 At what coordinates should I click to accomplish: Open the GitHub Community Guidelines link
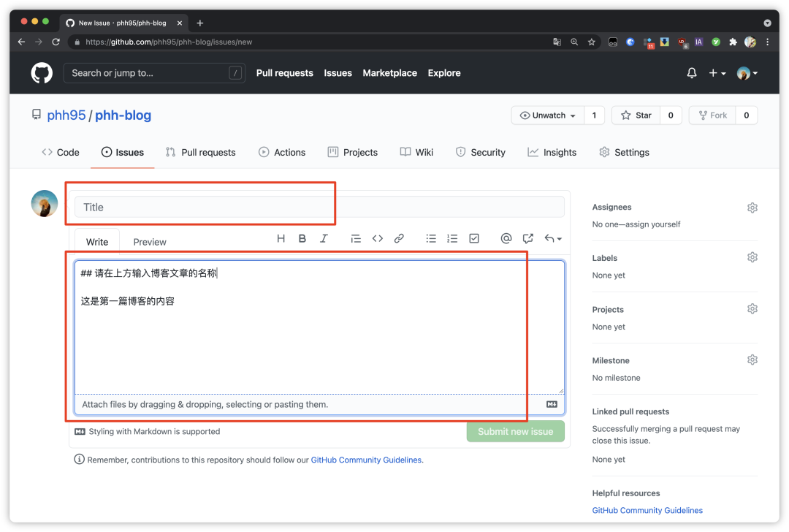(366, 460)
